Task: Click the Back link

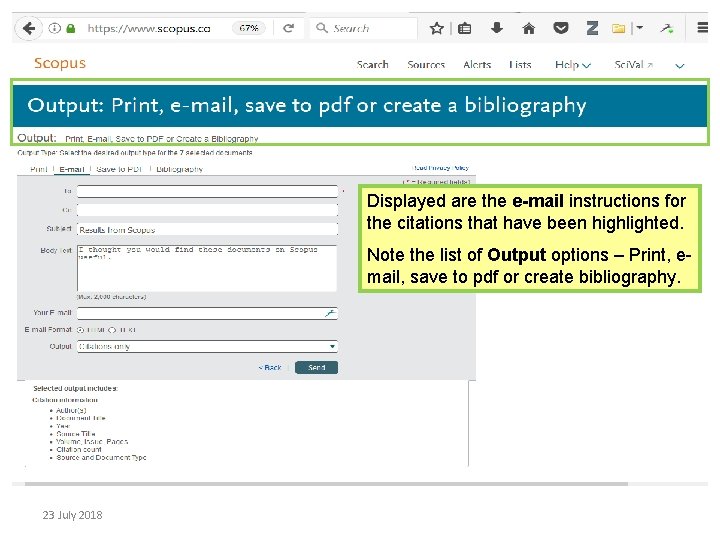Action: point(270,367)
